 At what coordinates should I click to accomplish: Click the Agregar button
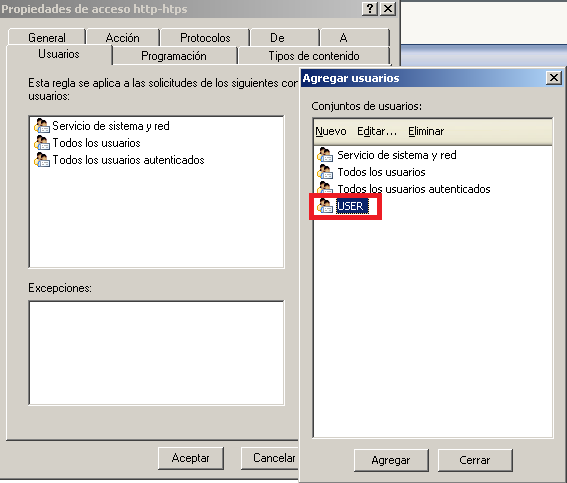tap(391, 460)
